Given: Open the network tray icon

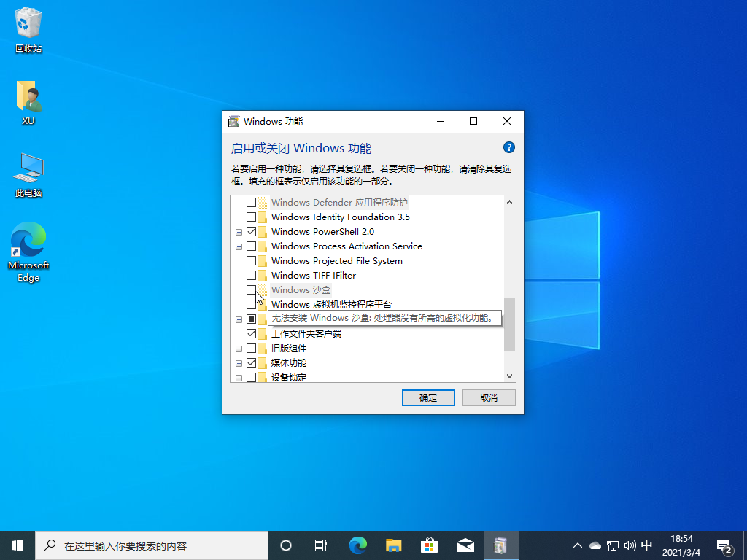Looking at the screenshot, I should 613,545.
